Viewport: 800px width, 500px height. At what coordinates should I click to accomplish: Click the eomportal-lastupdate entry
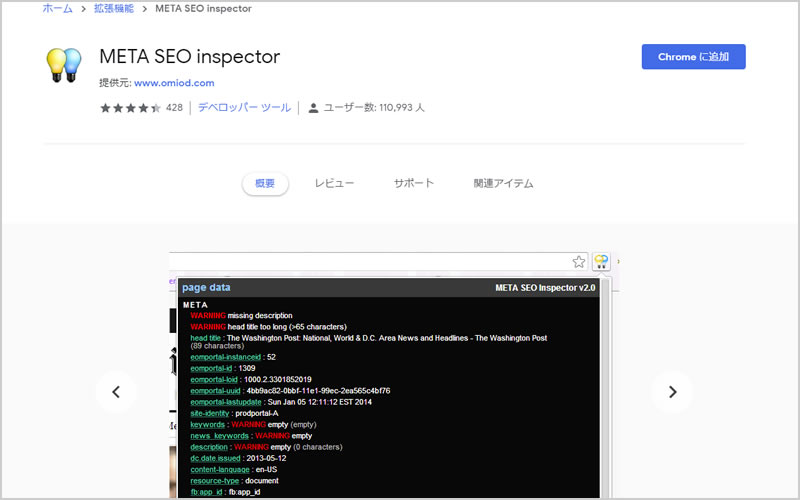281,402
